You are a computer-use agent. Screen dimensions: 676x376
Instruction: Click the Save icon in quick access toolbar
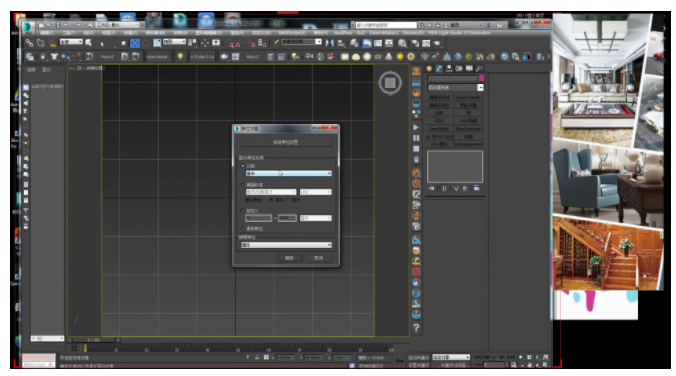[x=57, y=25]
